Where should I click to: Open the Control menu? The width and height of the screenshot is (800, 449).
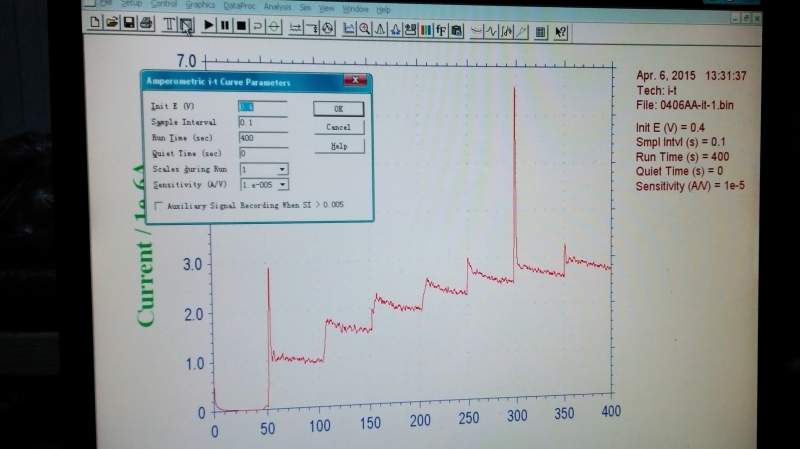pyautogui.click(x=164, y=4)
